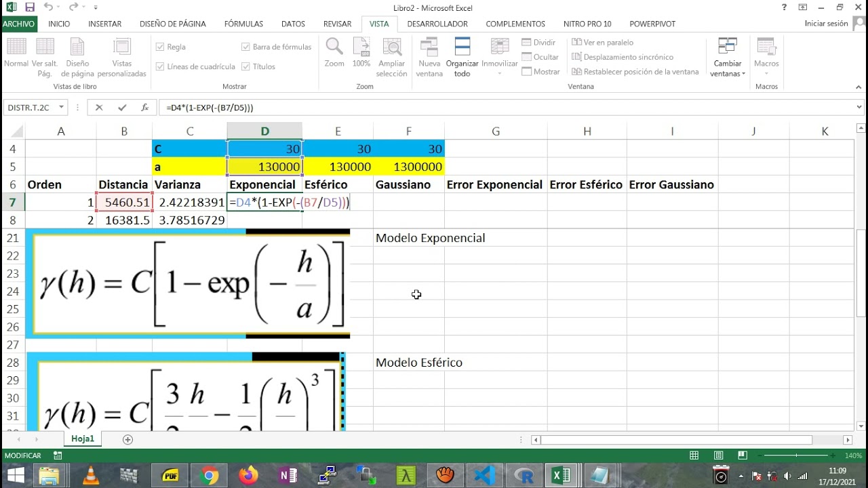Screen dimensions: 868x488
Task: Select yellow cell containing 1300000
Action: [x=408, y=167]
